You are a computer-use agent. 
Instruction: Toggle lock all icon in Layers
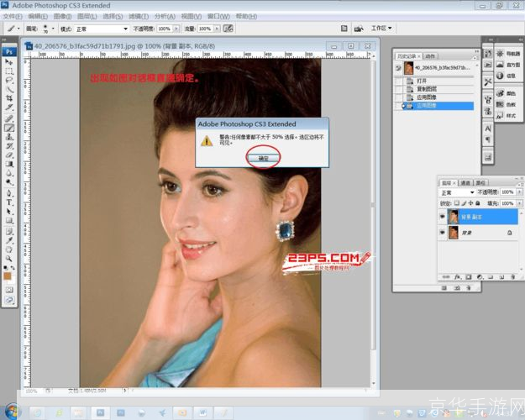coord(478,203)
